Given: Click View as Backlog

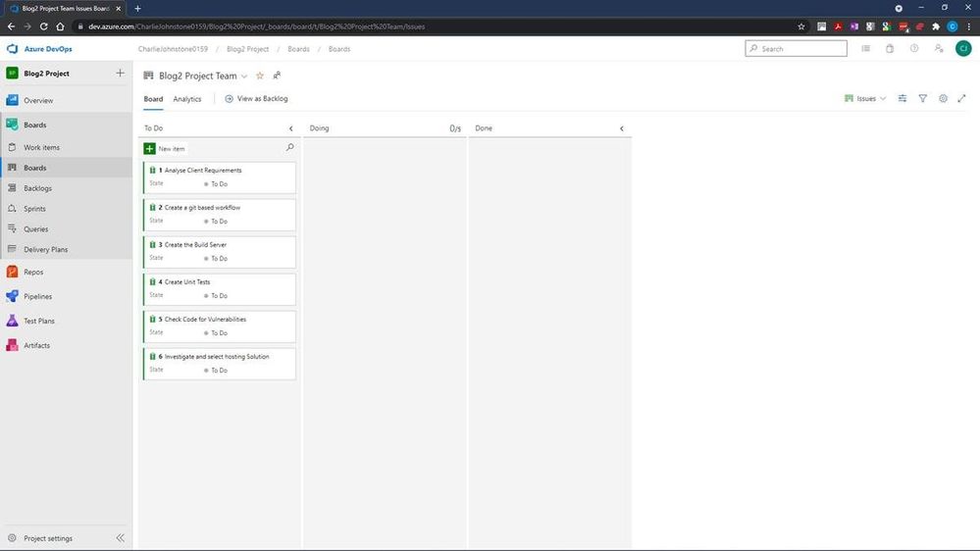Looking at the screenshot, I should 256,99.
